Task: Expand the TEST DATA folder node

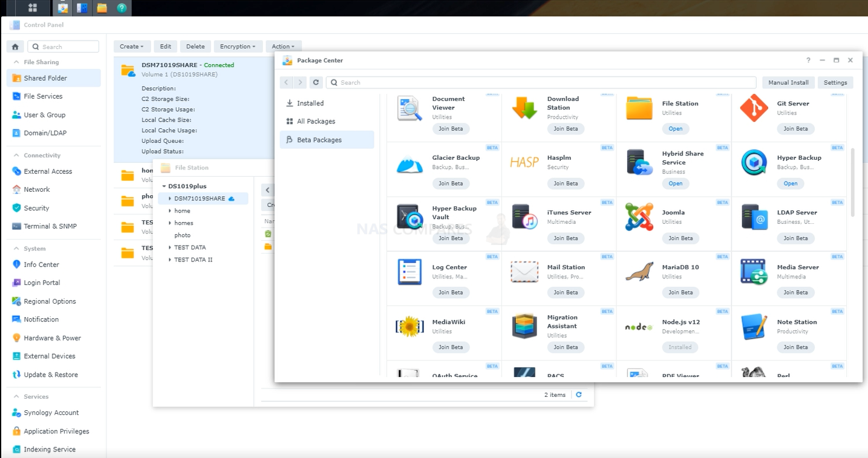Action: click(x=170, y=247)
